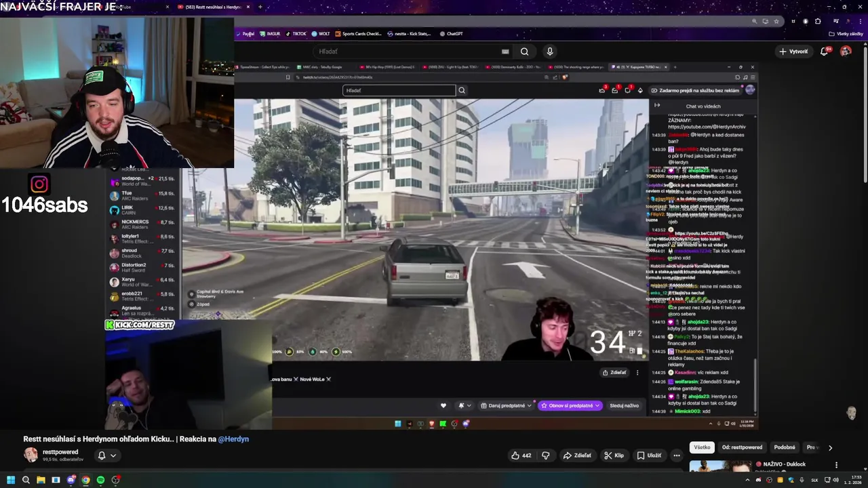Open the PayPal bookmark
Image resolution: width=868 pixels, height=488 pixels.
click(x=245, y=33)
